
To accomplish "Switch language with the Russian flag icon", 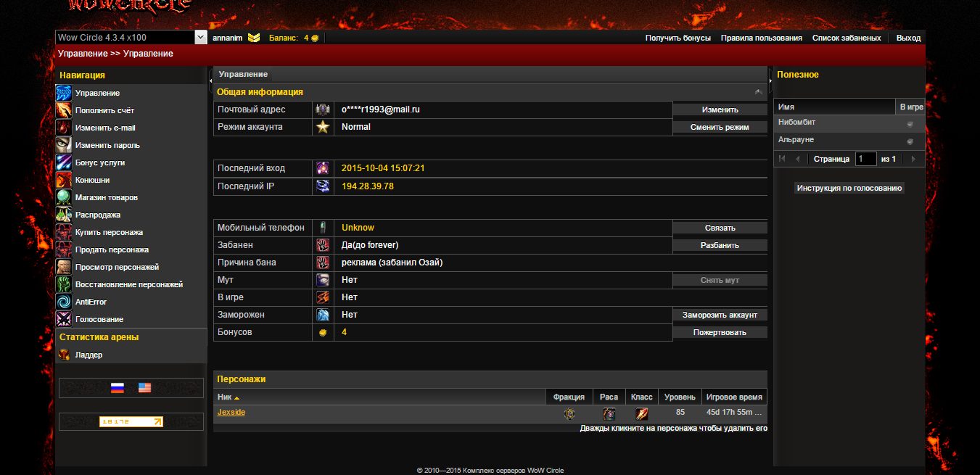I will point(118,388).
